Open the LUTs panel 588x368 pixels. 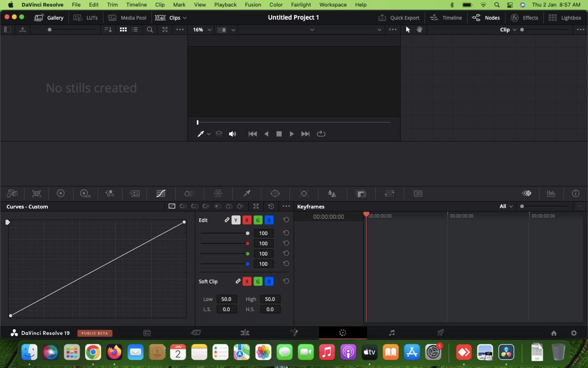pos(85,18)
